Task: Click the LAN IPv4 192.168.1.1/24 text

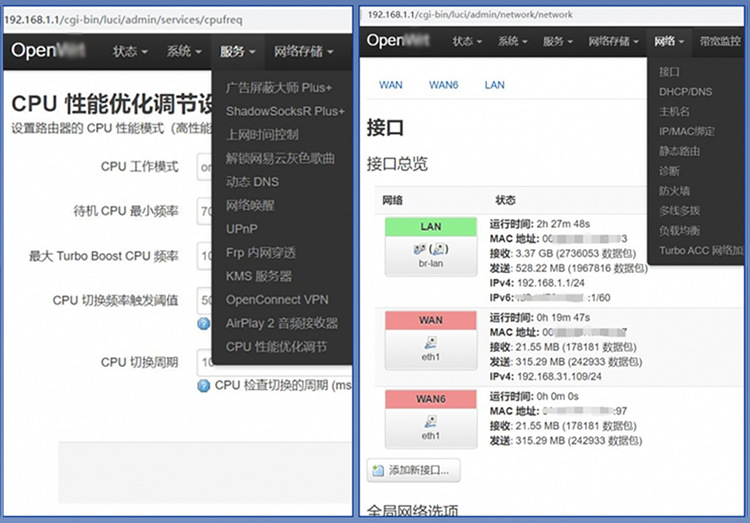Action: pos(551,283)
